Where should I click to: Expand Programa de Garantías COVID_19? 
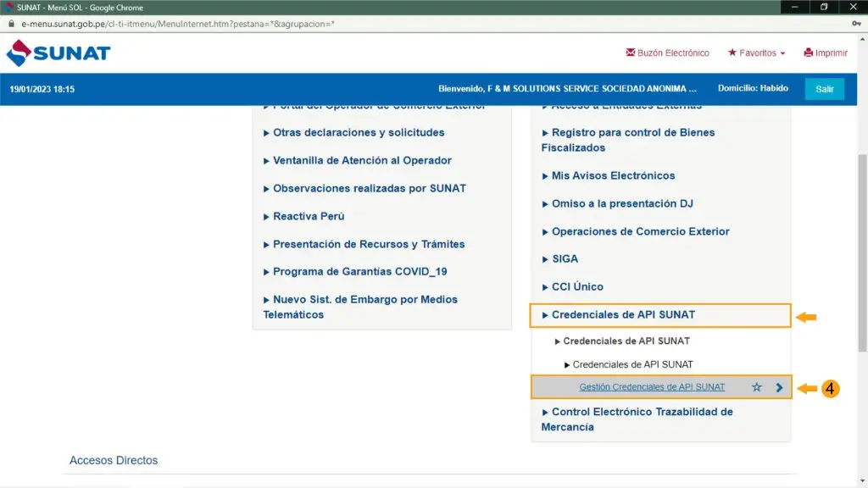tap(355, 272)
